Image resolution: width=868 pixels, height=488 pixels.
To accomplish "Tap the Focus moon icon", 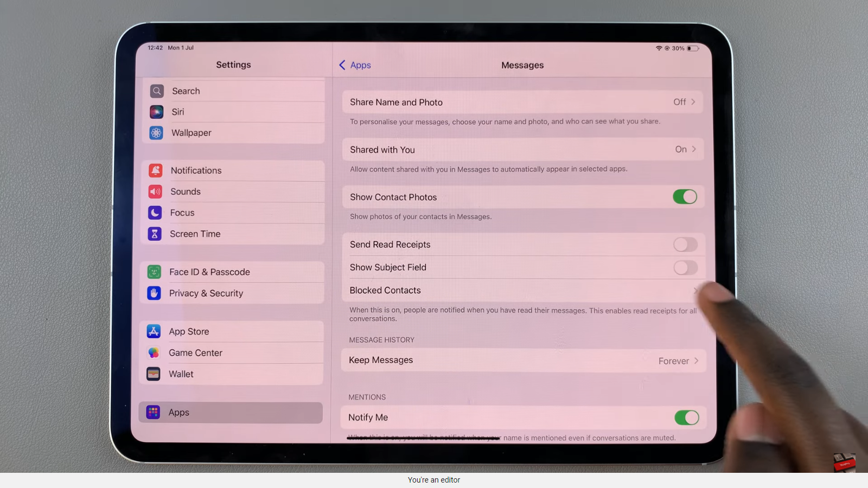I will click(155, 213).
